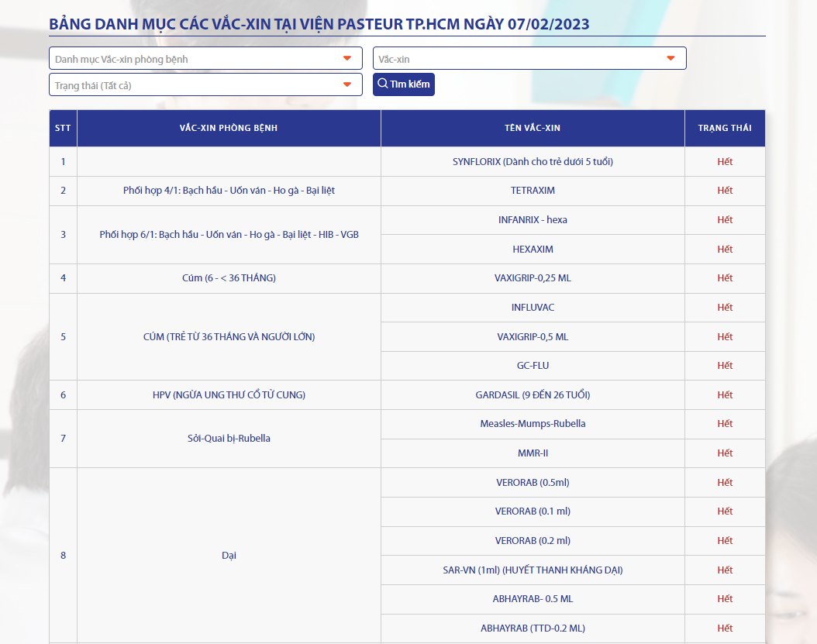This screenshot has width=817, height=644.
Task: Click the TÊN VẮC-XIN column header
Action: tap(533, 128)
